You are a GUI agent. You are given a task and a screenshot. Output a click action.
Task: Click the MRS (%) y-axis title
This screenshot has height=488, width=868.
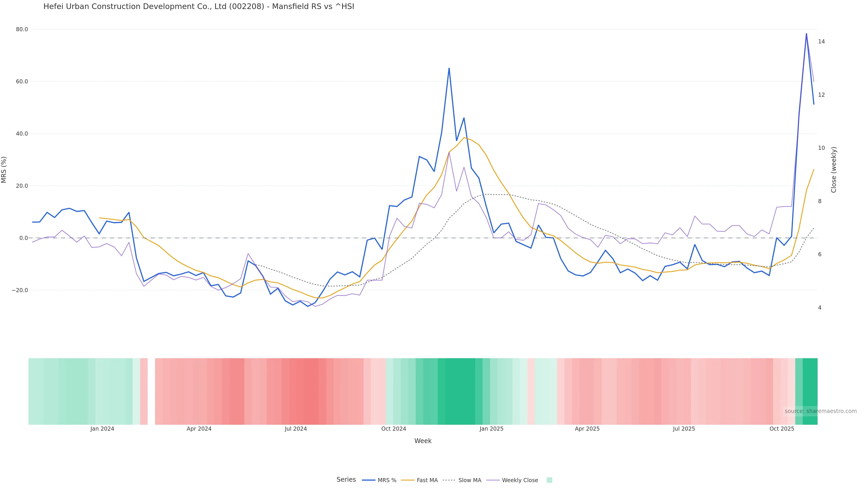click(x=4, y=170)
